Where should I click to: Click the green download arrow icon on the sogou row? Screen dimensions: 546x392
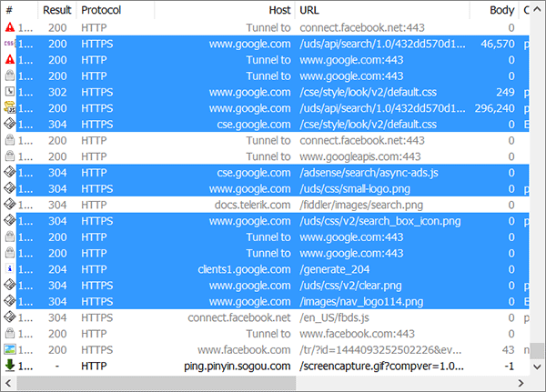[x=10, y=366]
